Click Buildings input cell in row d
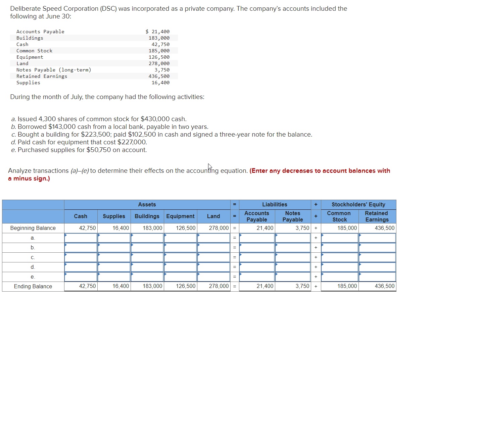 147,267
